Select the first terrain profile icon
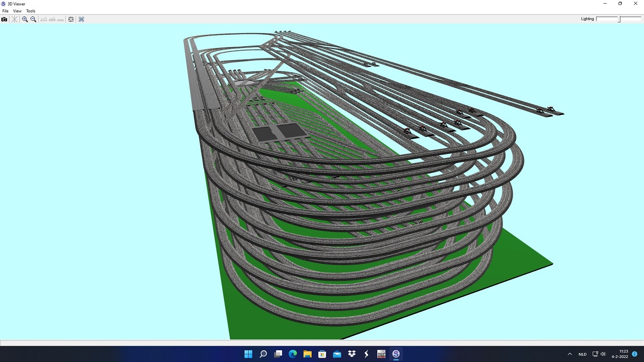 click(44, 19)
